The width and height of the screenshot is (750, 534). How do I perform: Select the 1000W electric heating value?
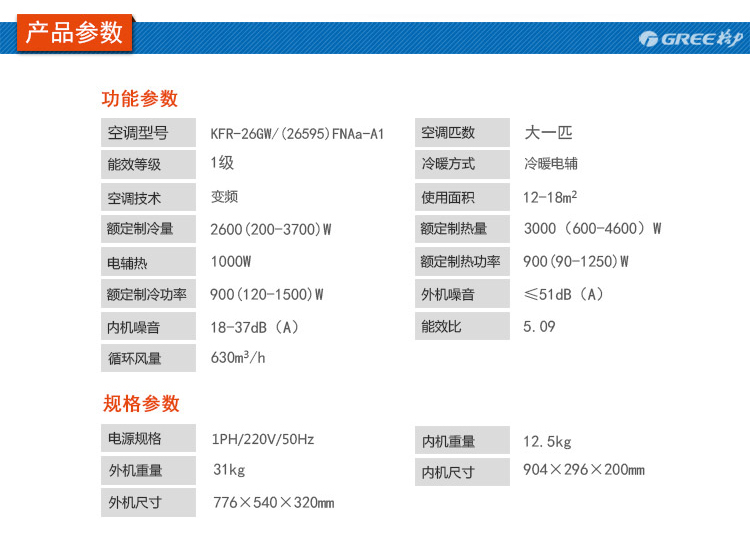231,262
